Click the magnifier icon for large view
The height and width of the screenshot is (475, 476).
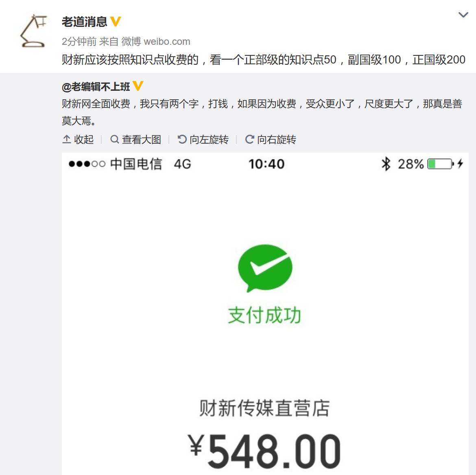click(114, 139)
